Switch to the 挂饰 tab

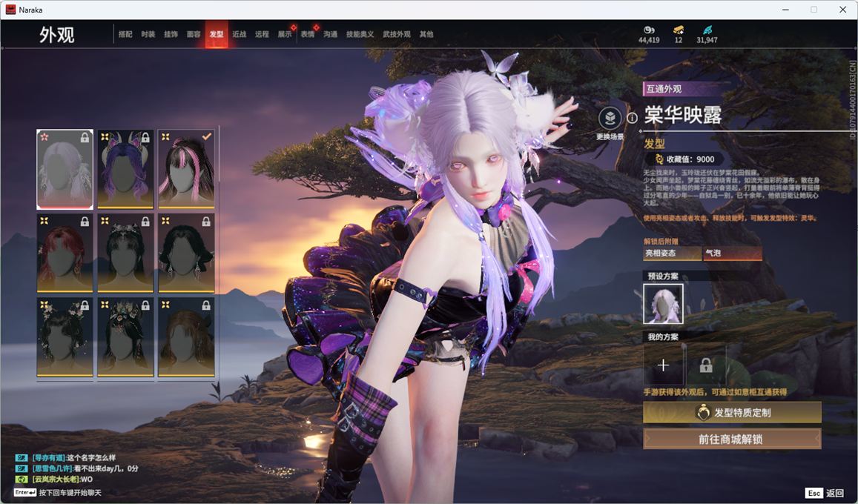pyautogui.click(x=171, y=34)
